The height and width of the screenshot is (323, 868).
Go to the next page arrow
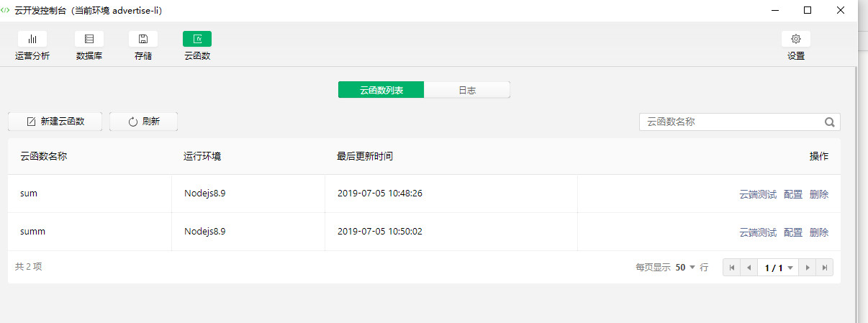coord(808,268)
